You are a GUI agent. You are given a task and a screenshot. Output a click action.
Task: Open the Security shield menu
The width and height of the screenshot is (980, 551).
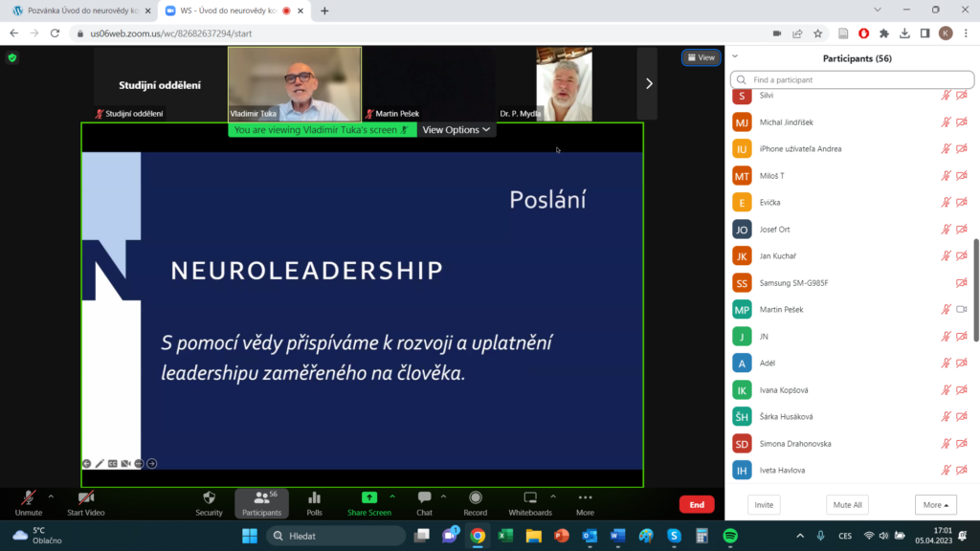(209, 503)
